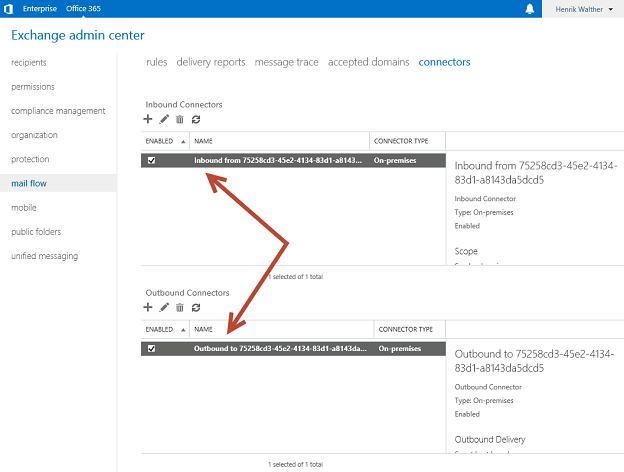Screen dimensions: 624x472
Task: Add a new outbound connector
Action: (148, 307)
